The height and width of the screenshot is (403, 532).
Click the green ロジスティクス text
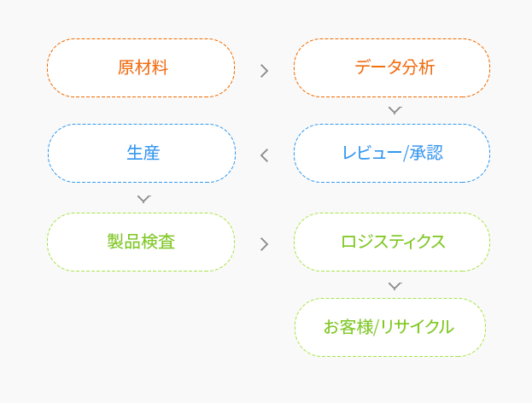click(393, 242)
